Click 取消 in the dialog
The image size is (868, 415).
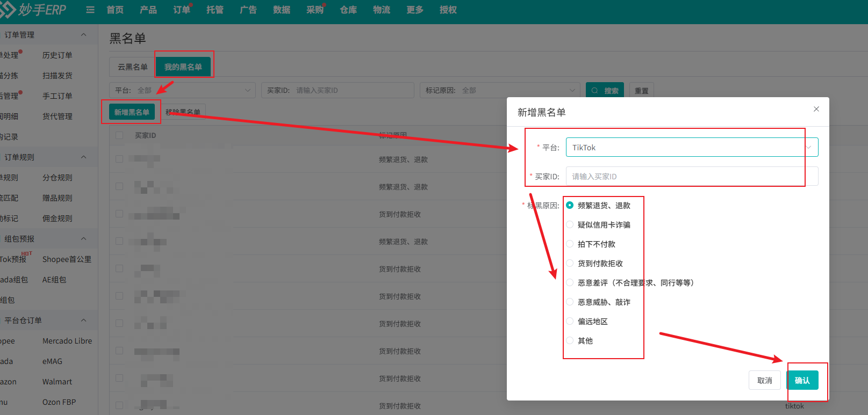pyautogui.click(x=765, y=380)
